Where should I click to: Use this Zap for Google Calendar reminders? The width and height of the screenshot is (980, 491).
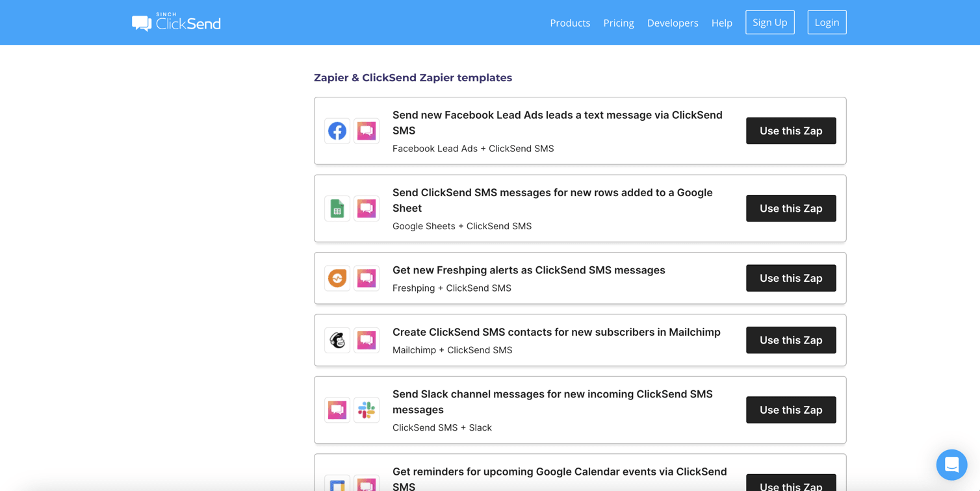click(x=791, y=483)
